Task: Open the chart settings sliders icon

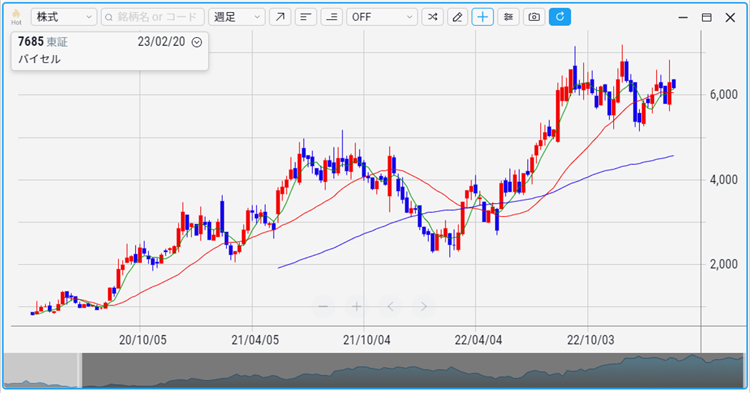Action: tap(508, 17)
